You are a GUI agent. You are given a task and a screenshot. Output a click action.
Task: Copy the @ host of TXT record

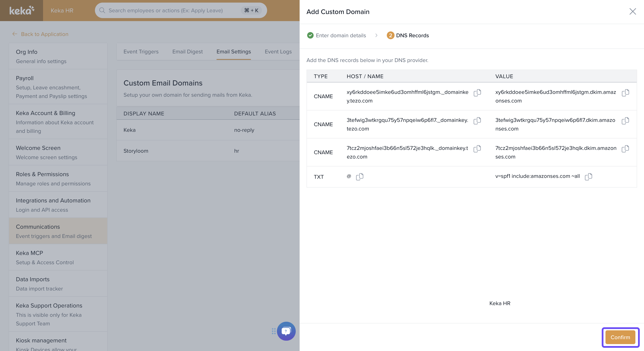[359, 177]
